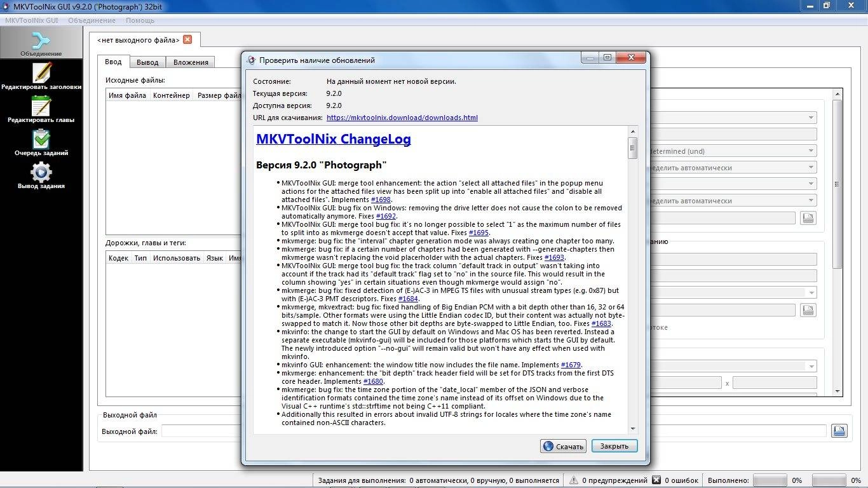Open Редактировать главы chapter editor
Image resolution: width=868 pixels, height=488 pixels.
(41, 109)
